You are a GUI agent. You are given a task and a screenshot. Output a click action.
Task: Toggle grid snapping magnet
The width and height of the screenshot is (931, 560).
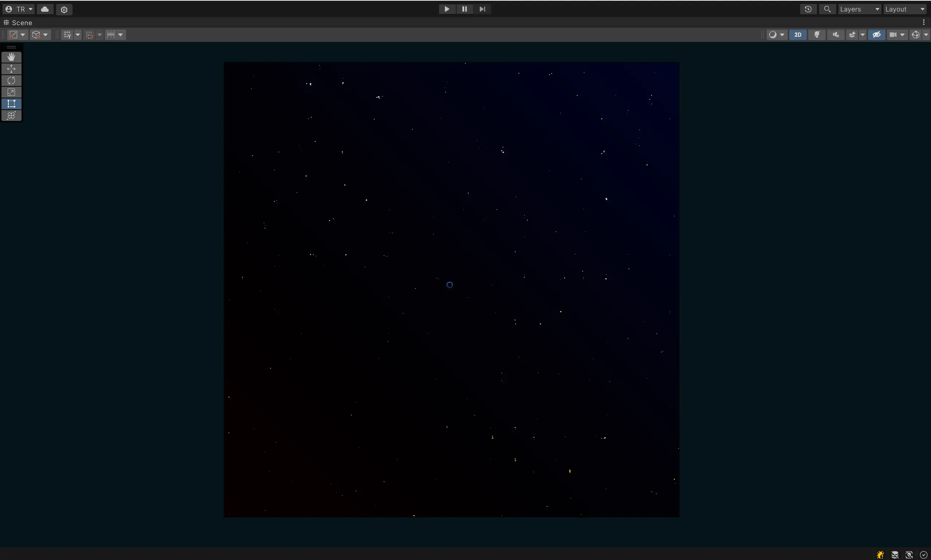coord(89,35)
